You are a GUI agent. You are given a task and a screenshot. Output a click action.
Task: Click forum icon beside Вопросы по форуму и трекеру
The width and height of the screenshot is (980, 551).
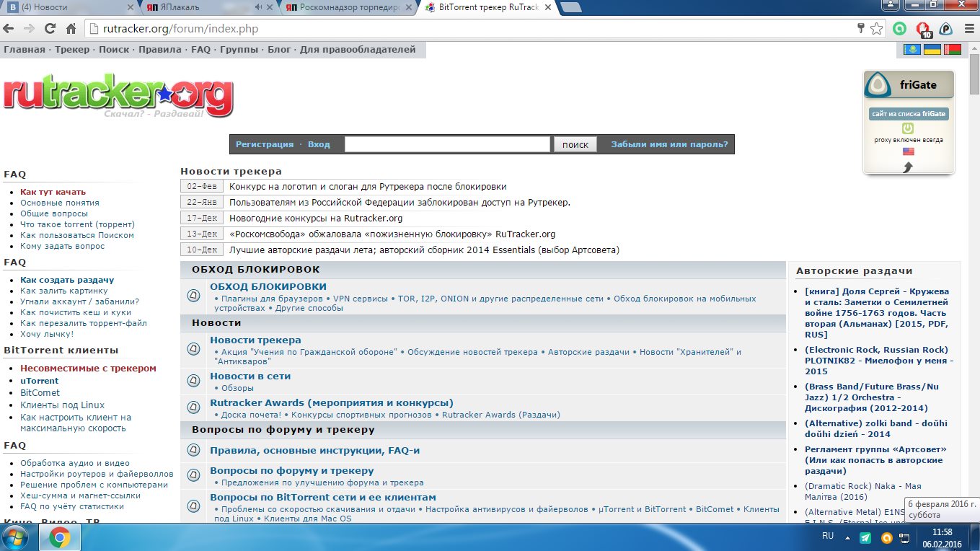click(193, 475)
